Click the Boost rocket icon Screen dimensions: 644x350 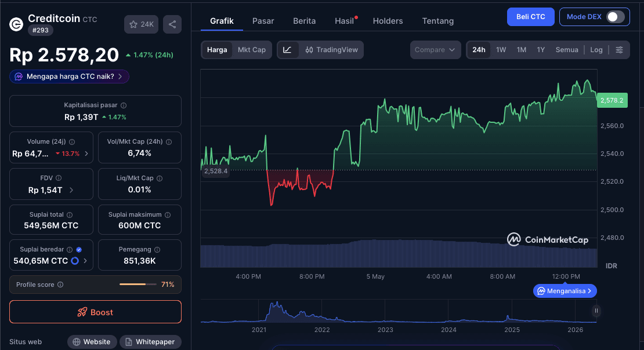82,312
